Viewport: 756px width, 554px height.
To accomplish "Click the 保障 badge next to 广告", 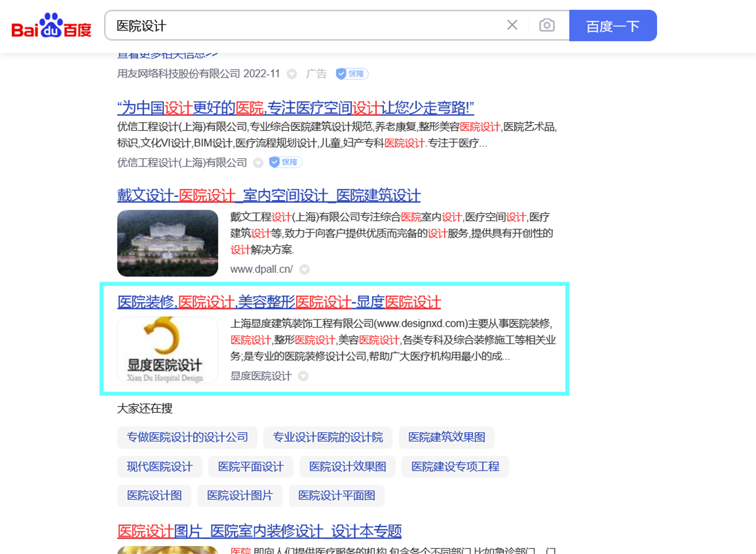I will [352, 74].
